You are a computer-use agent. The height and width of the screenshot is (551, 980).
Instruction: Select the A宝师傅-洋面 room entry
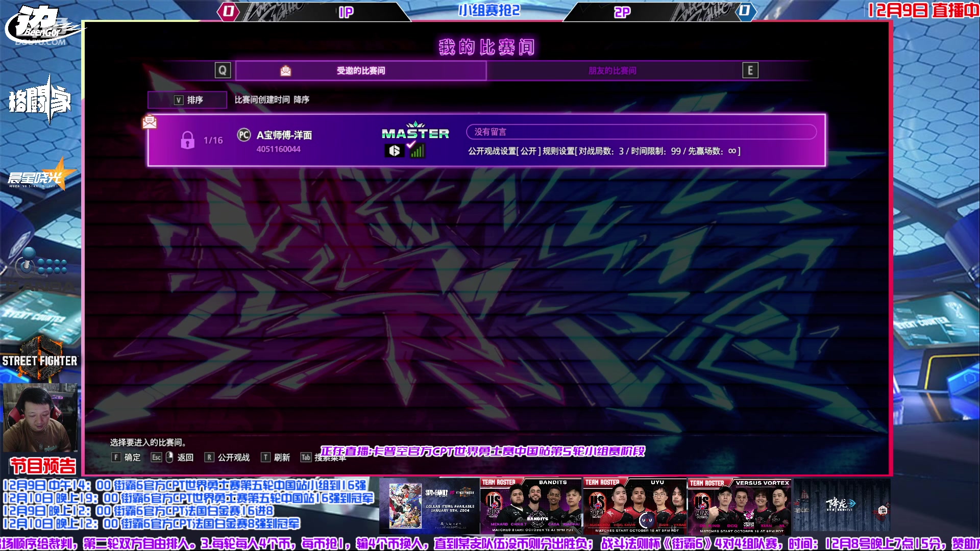[x=284, y=135]
